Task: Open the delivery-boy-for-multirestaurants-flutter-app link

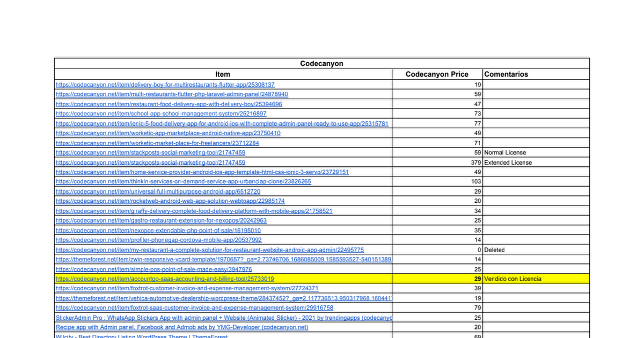Action: (165, 85)
